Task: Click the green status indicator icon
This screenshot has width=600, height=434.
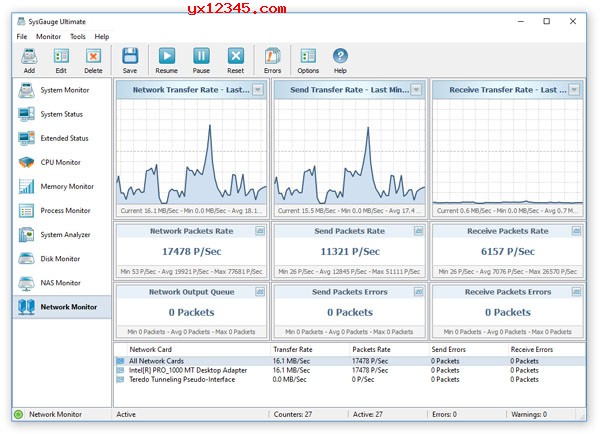Action: pyautogui.click(x=18, y=414)
